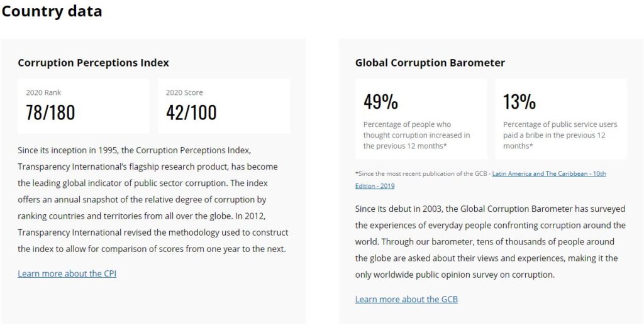The height and width of the screenshot is (328, 644).
Task: Click the 2020 Rank 78/180 card
Action: click(84, 106)
